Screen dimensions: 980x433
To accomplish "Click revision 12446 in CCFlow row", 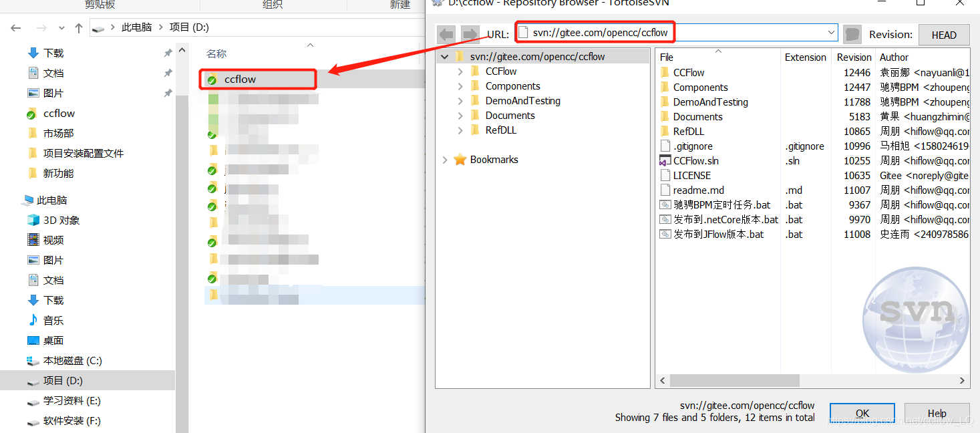I will pyautogui.click(x=856, y=73).
